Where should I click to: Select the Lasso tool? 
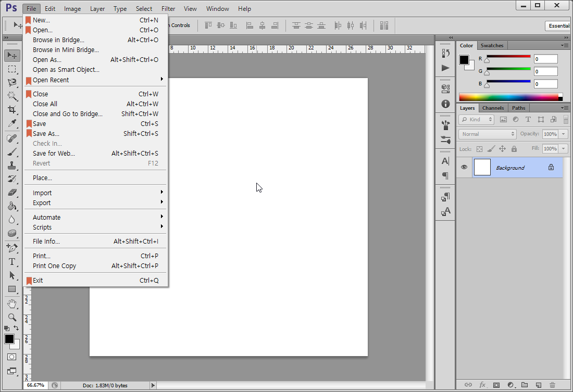(12, 83)
